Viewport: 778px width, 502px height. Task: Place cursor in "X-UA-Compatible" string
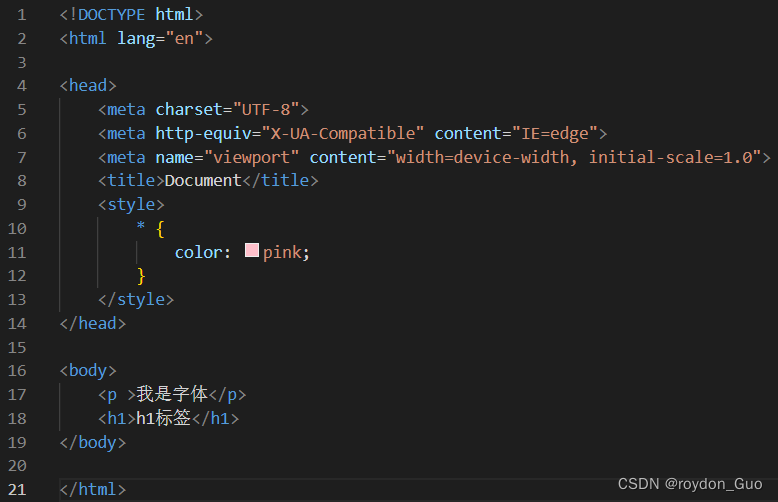point(343,133)
